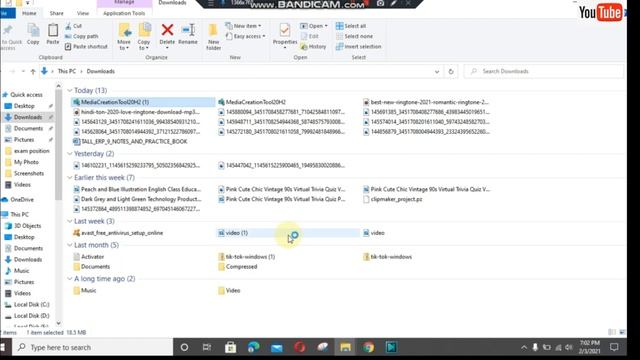Open OneDrive in navigation pane
The image size is (640, 360).
[x=18, y=200]
